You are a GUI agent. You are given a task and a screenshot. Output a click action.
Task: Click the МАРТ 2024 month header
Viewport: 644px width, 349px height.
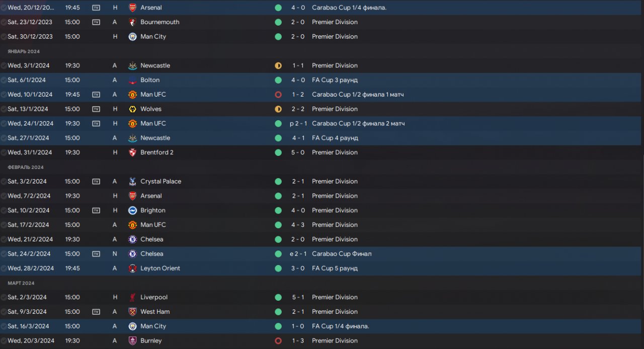tap(21, 283)
